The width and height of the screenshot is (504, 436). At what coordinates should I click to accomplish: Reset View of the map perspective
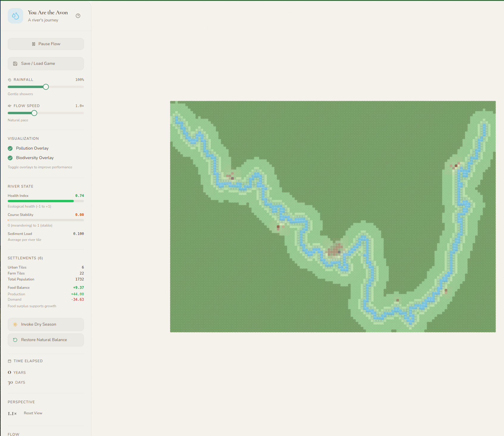(x=33, y=413)
